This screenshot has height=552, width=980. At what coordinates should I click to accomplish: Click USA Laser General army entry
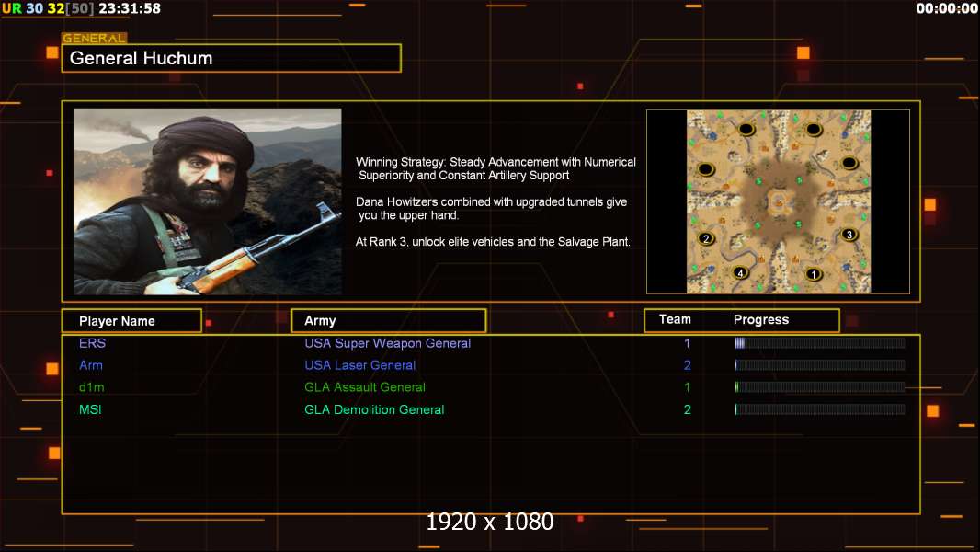(360, 365)
